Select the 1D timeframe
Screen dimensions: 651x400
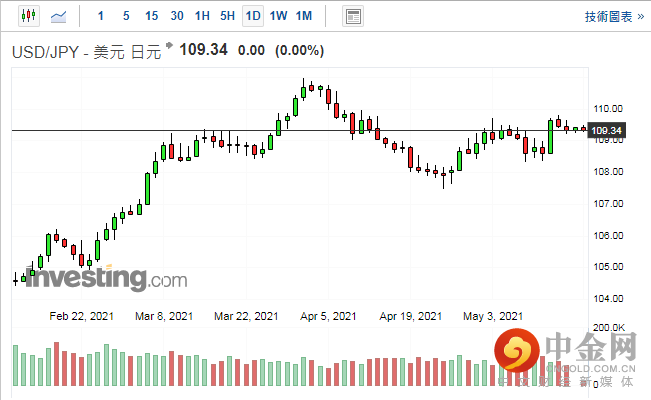point(253,16)
